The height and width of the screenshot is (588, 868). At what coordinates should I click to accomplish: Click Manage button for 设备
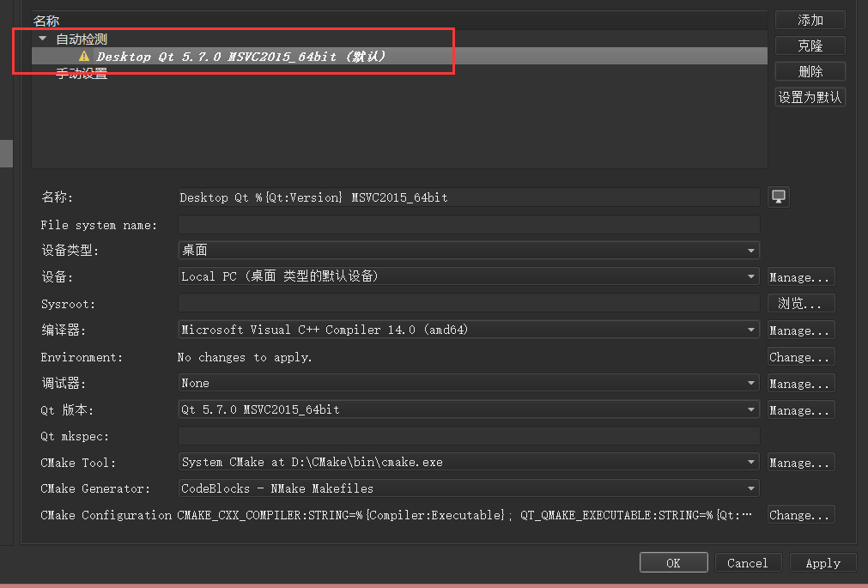pos(800,277)
